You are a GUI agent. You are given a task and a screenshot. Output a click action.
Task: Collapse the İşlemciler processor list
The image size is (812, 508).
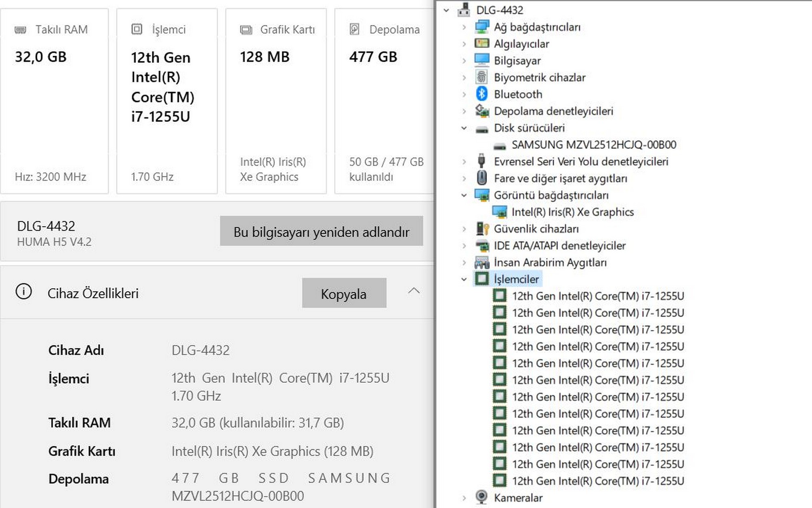tap(464, 279)
